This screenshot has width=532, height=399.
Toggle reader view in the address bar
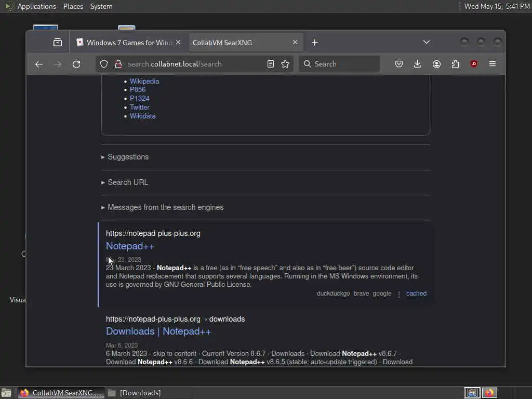270,64
